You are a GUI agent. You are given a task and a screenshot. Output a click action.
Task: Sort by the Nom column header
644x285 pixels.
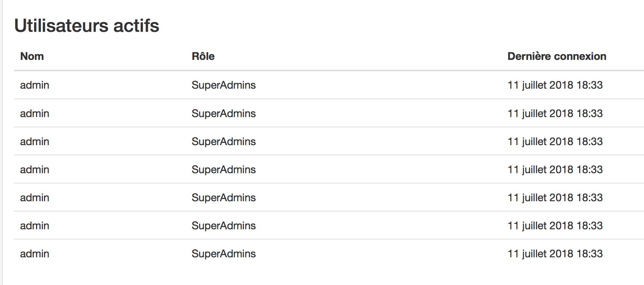pos(32,56)
